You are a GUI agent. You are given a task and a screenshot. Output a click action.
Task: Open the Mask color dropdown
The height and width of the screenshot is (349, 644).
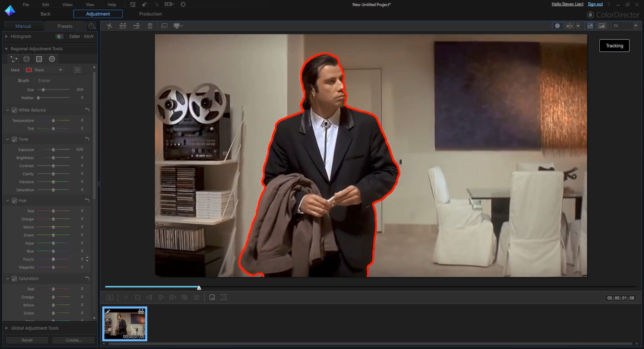pos(44,70)
